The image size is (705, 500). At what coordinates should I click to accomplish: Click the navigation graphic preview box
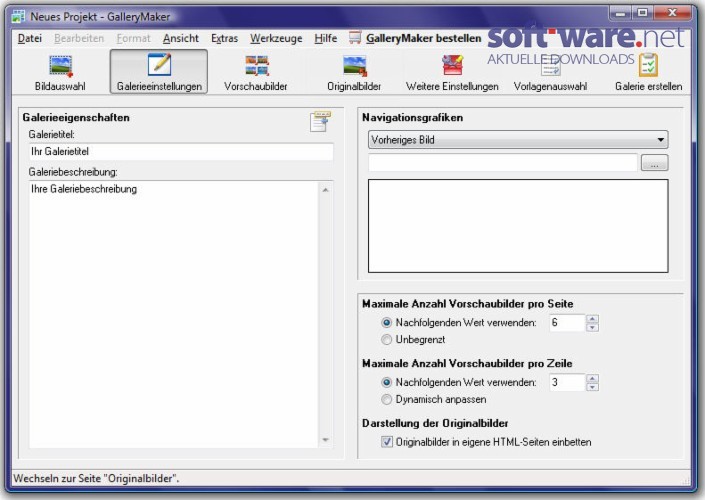518,226
